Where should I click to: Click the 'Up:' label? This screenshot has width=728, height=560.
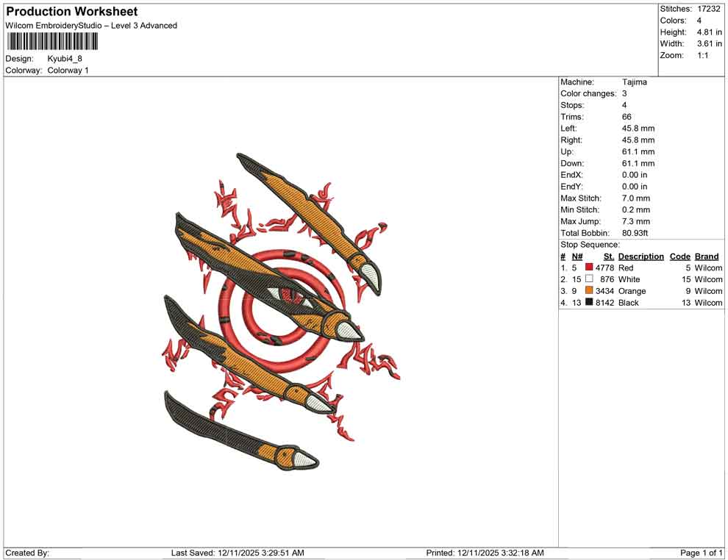(x=567, y=151)
